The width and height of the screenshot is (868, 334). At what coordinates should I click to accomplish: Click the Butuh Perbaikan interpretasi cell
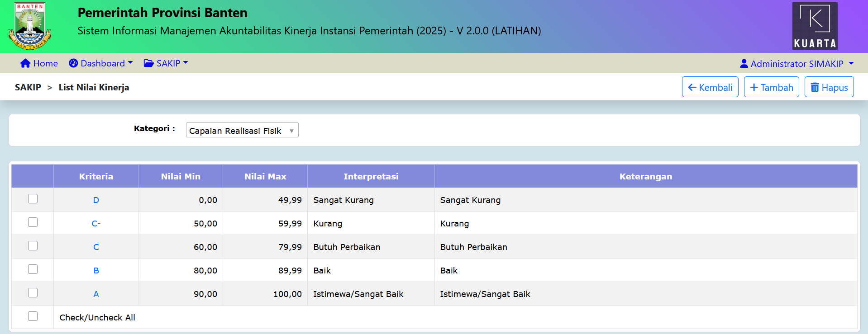(371, 247)
